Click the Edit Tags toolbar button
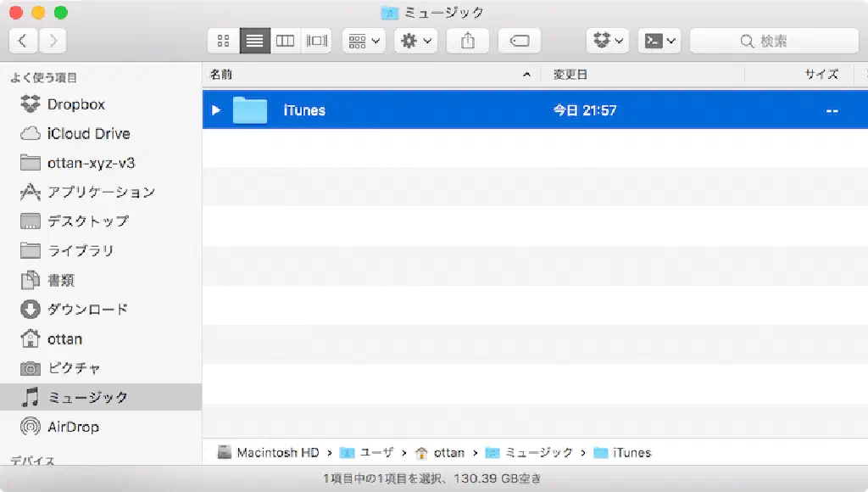 pos(520,41)
